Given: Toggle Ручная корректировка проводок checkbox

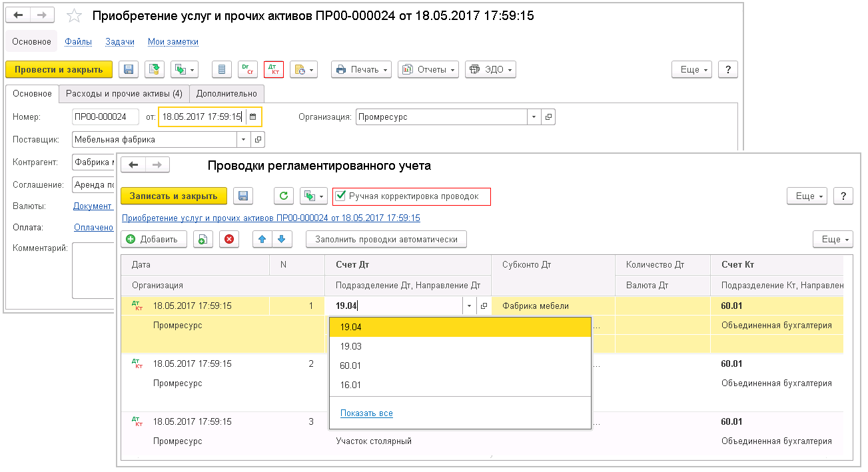Looking at the screenshot, I should (x=341, y=196).
